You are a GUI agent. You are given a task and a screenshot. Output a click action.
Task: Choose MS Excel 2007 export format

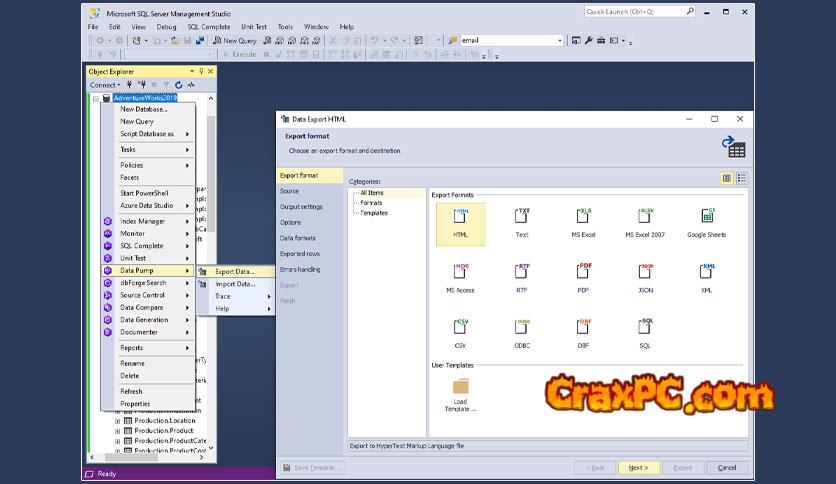(646, 217)
